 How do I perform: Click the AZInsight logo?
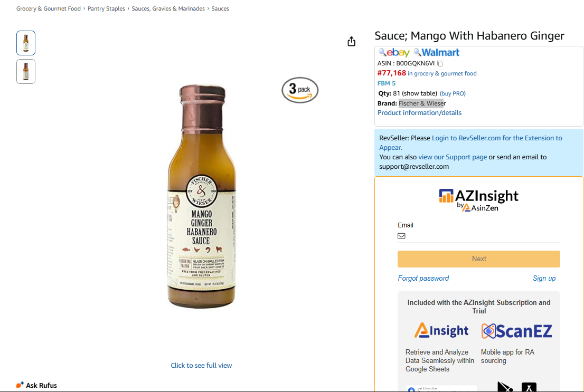pos(478,200)
